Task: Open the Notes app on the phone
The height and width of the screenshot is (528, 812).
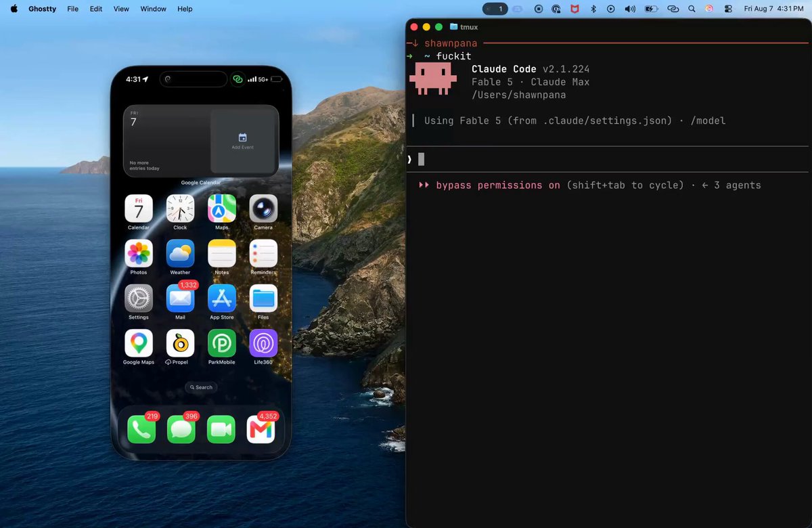Action: (222, 253)
